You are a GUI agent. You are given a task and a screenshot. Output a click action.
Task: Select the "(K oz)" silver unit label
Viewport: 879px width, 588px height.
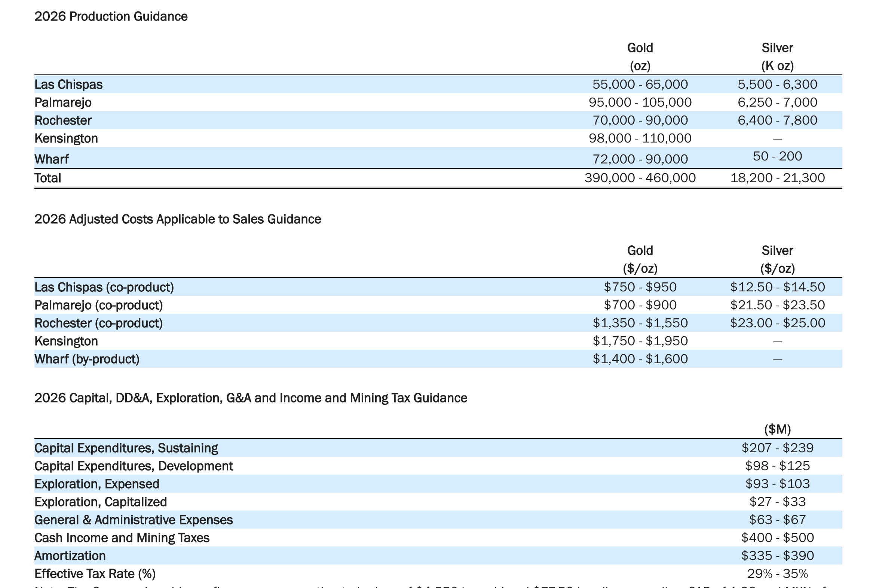777,65
